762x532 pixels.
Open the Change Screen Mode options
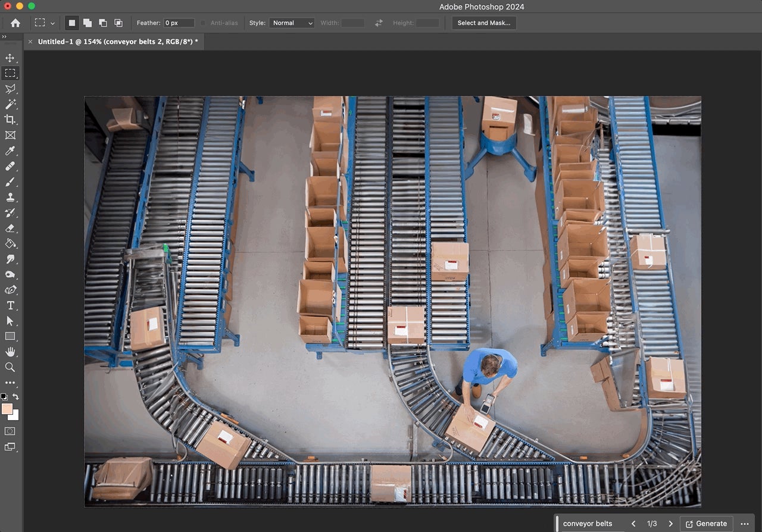[10, 446]
